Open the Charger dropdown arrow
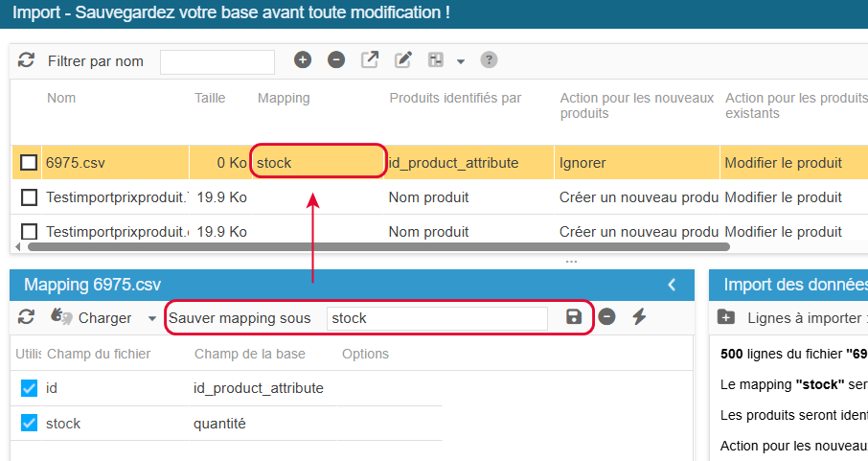This screenshot has width=868, height=461. tap(151, 318)
